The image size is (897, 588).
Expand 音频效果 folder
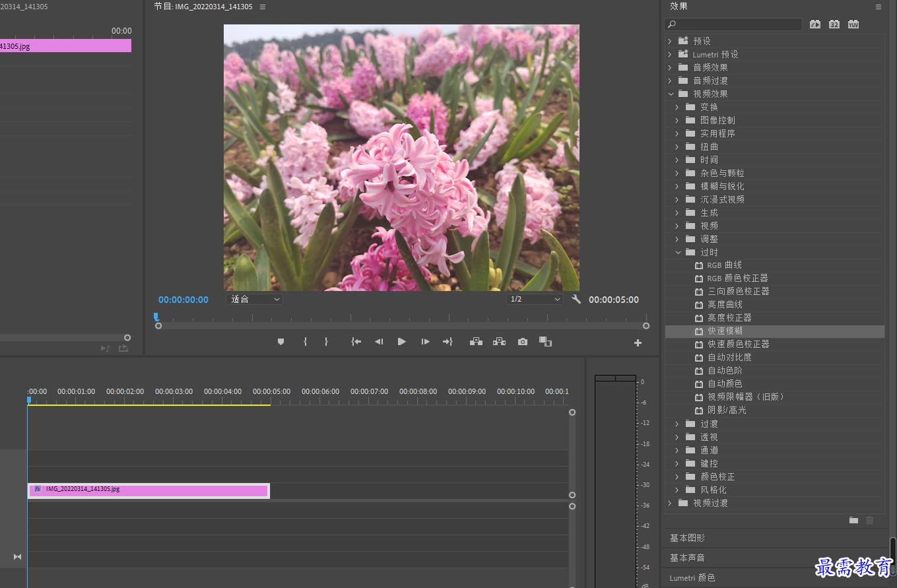coord(669,67)
